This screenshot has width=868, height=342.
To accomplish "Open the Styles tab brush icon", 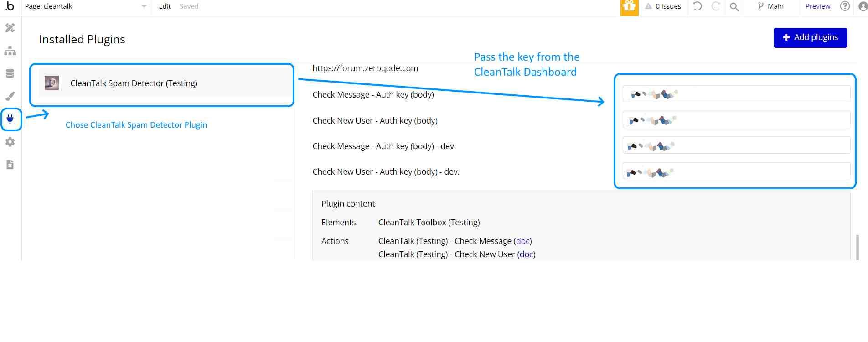I will click(10, 96).
